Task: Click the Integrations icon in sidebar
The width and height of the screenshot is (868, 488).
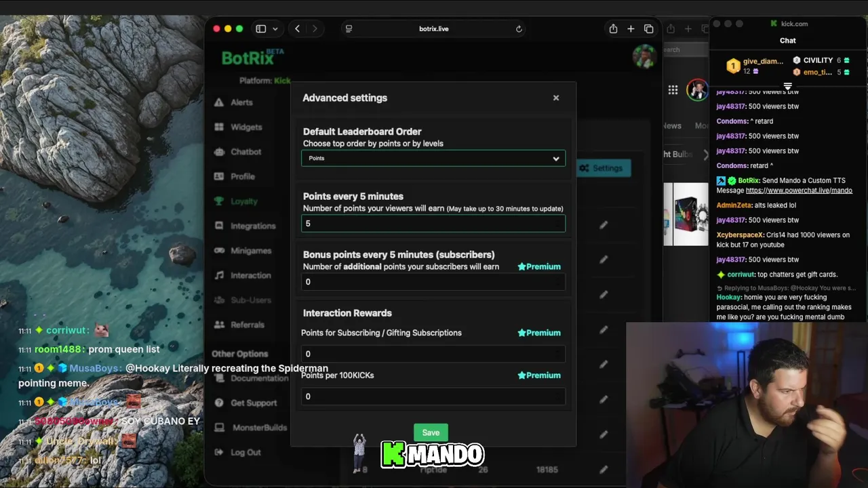Action: click(x=219, y=226)
